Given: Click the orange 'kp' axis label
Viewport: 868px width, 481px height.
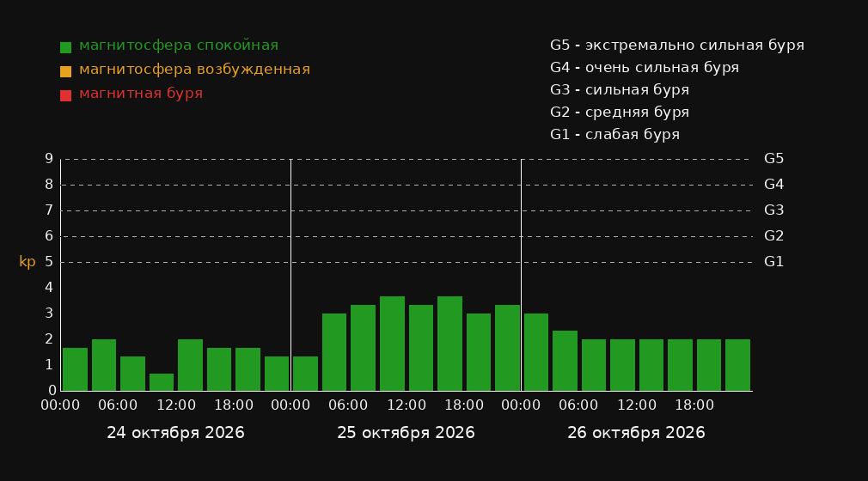Looking at the screenshot, I should 28,262.
